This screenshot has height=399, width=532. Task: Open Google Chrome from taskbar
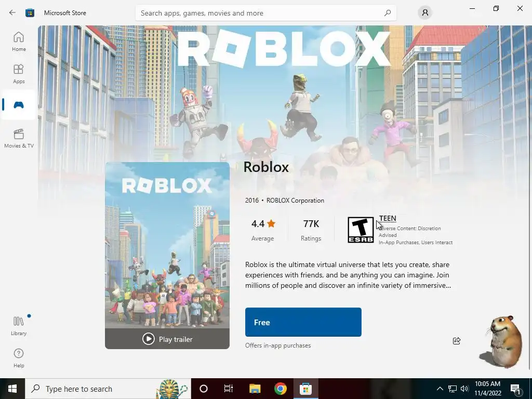280,389
